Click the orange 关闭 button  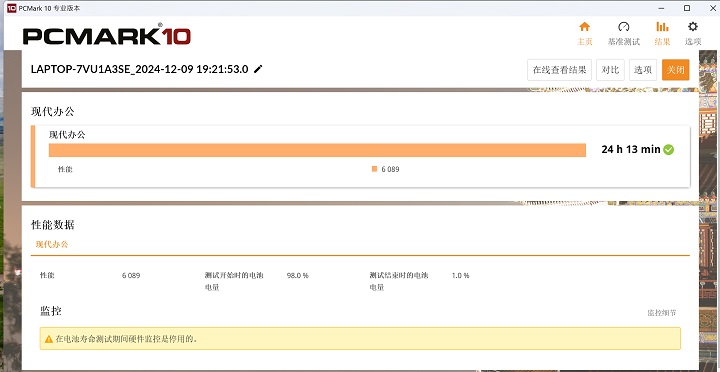click(x=675, y=70)
